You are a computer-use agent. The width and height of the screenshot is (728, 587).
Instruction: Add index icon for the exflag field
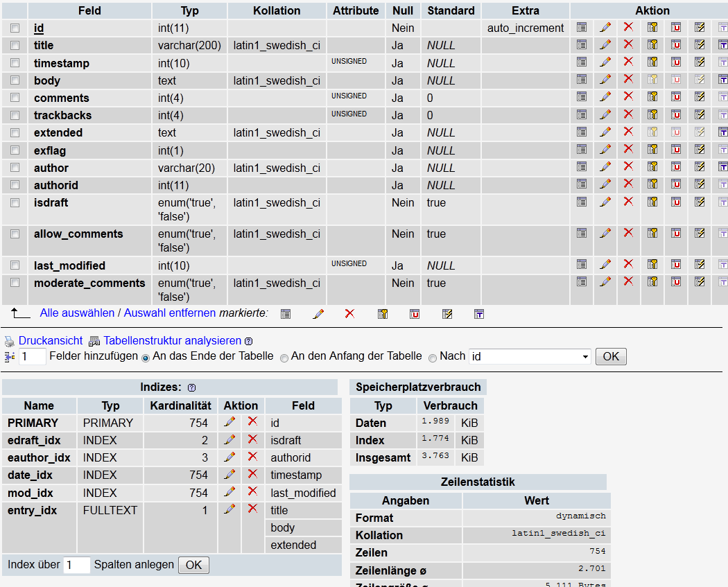(x=700, y=150)
